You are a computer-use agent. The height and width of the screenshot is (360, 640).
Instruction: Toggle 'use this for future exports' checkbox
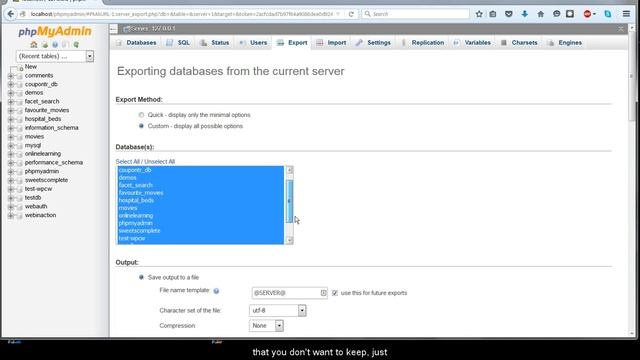click(x=335, y=293)
